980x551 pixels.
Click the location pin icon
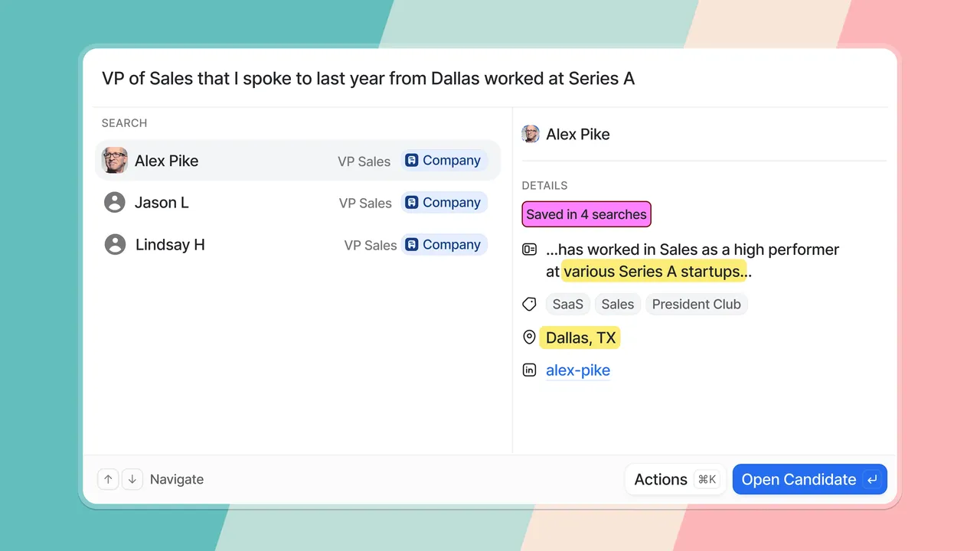(529, 337)
